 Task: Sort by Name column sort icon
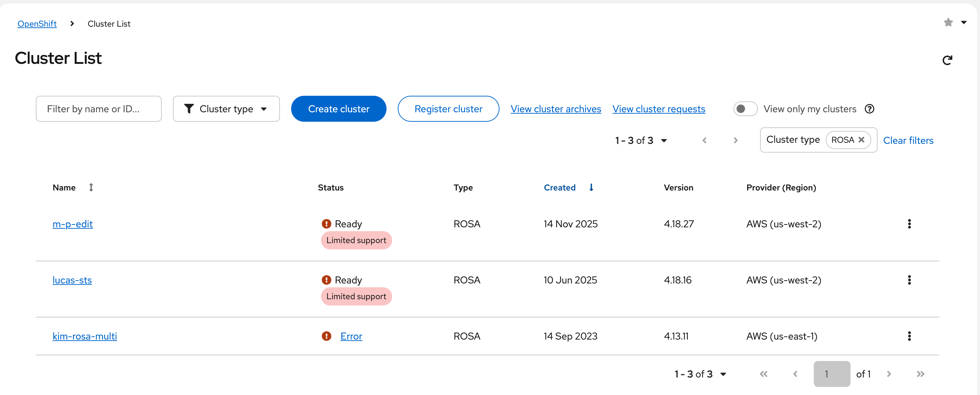[x=91, y=187]
